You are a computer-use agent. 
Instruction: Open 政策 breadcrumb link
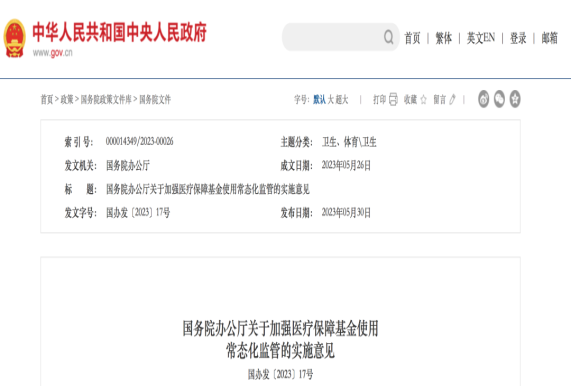67,99
